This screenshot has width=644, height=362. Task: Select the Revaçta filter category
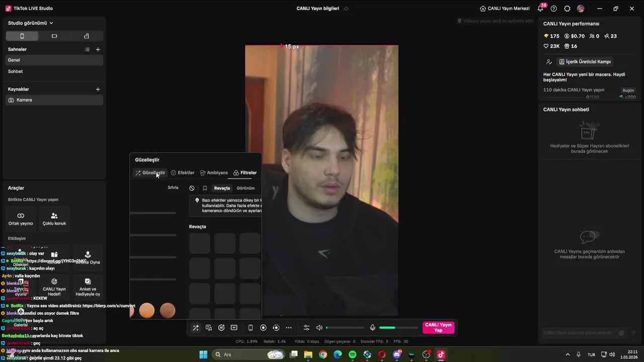coord(222,188)
